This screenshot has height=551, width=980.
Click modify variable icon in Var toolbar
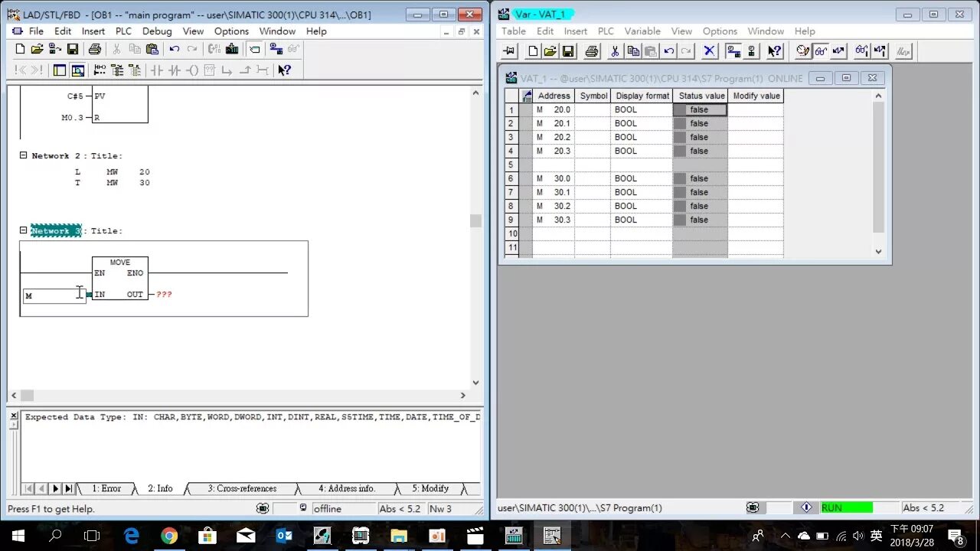tap(838, 51)
